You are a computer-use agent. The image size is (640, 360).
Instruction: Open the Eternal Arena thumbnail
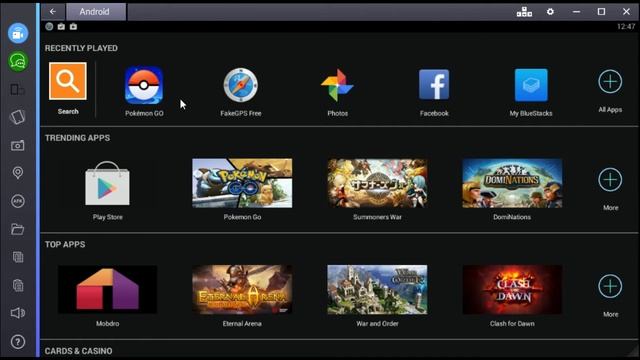[x=242, y=289]
